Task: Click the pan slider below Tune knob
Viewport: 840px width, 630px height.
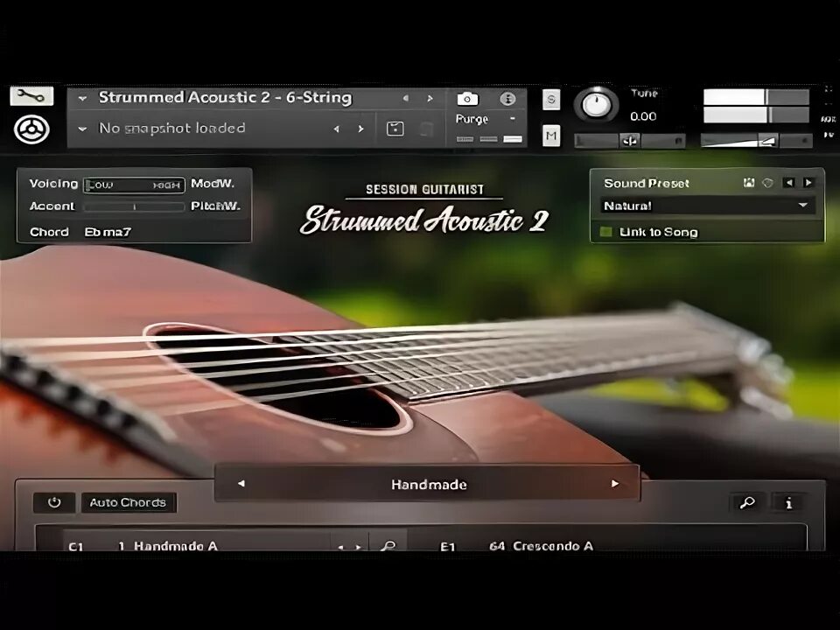Action: pos(630,141)
